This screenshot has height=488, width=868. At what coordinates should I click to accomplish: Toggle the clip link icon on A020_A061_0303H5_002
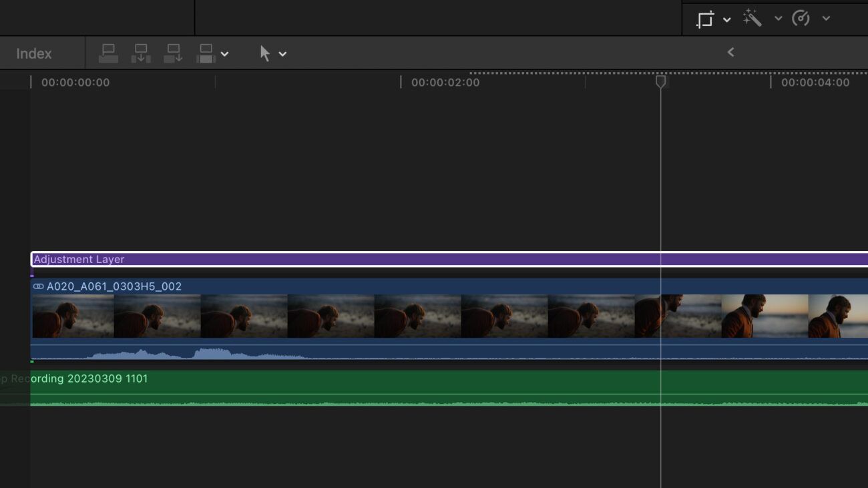point(39,286)
